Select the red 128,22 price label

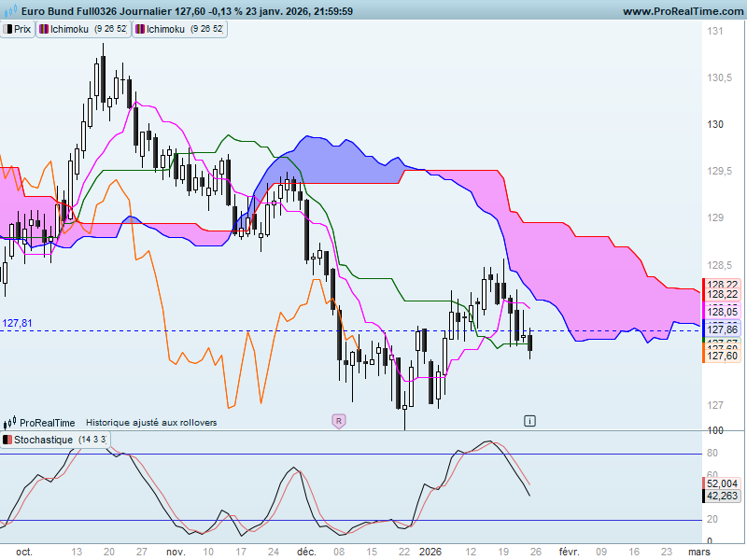(722, 294)
